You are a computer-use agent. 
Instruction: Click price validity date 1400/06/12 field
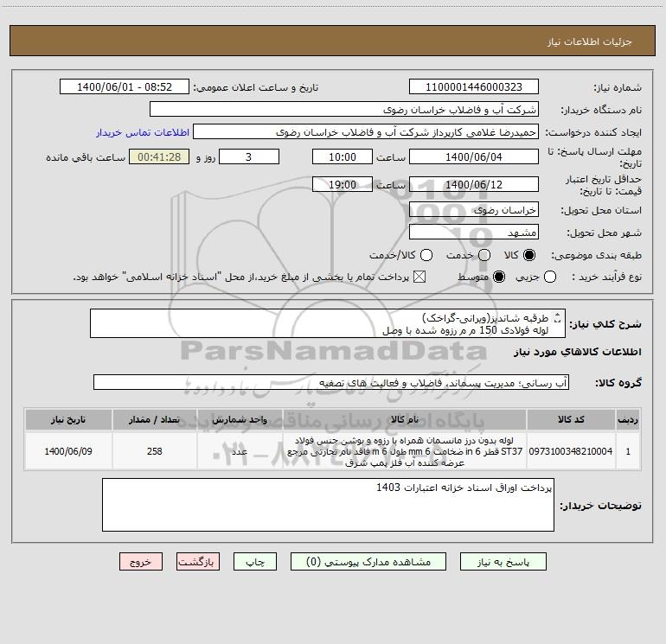[x=474, y=184]
